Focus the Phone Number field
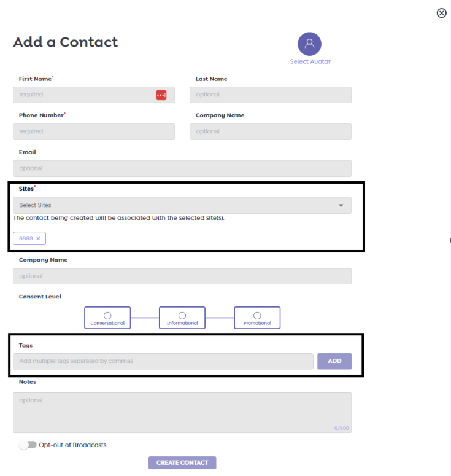The height and width of the screenshot is (476, 451). pyautogui.click(x=93, y=131)
